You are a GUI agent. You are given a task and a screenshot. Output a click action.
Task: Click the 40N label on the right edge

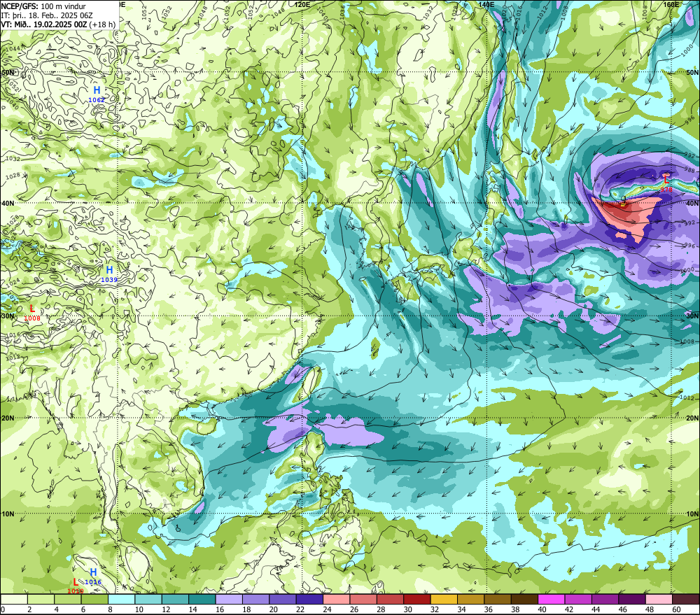[x=692, y=204]
